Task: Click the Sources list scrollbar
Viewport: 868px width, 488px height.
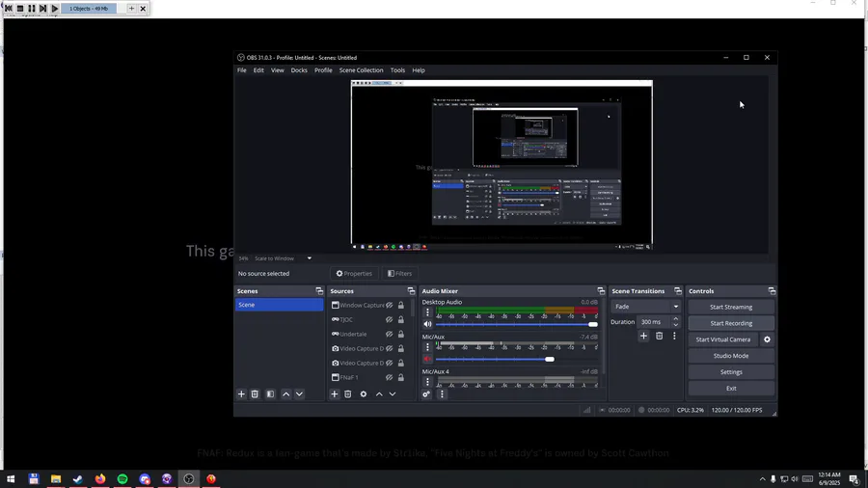Action: (x=414, y=310)
